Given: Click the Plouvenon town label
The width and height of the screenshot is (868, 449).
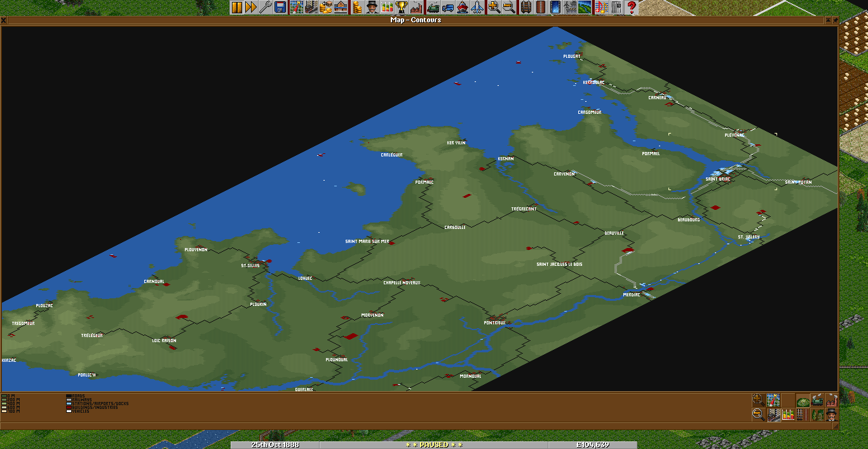Looking at the screenshot, I should pyautogui.click(x=196, y=249).
